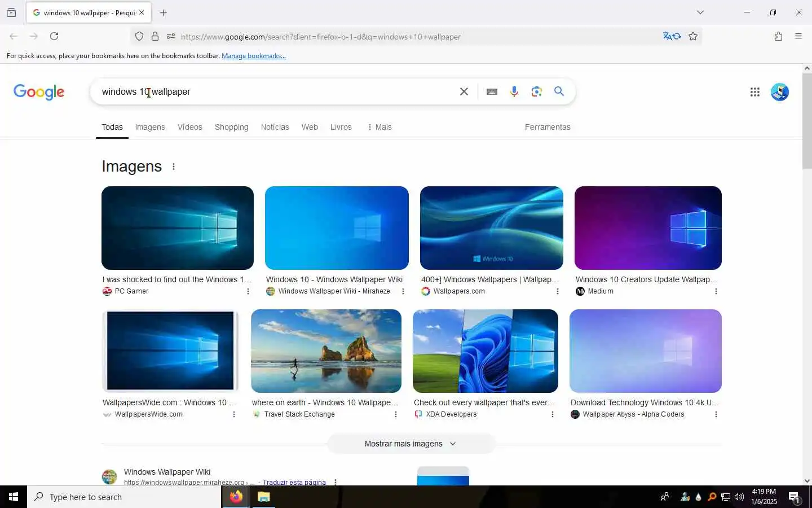Click the Google logo
812x508 pixels.
tap(39, 92)
